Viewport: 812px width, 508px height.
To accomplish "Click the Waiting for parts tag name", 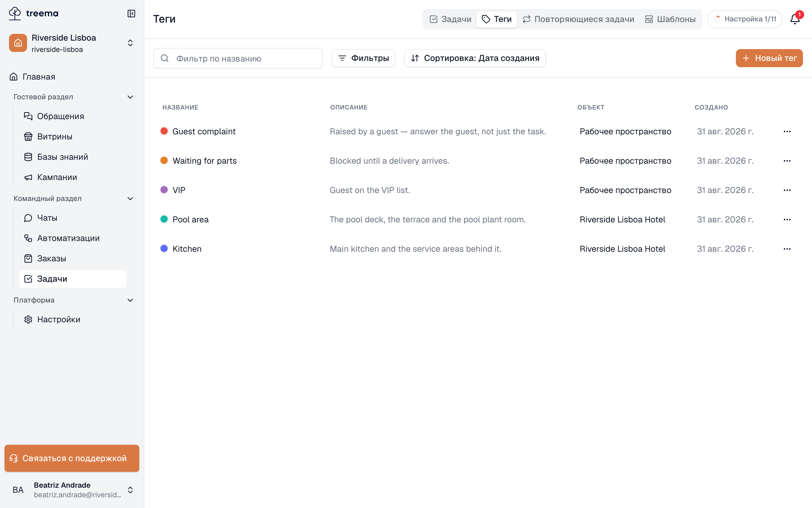I will (x=205, y=161).
